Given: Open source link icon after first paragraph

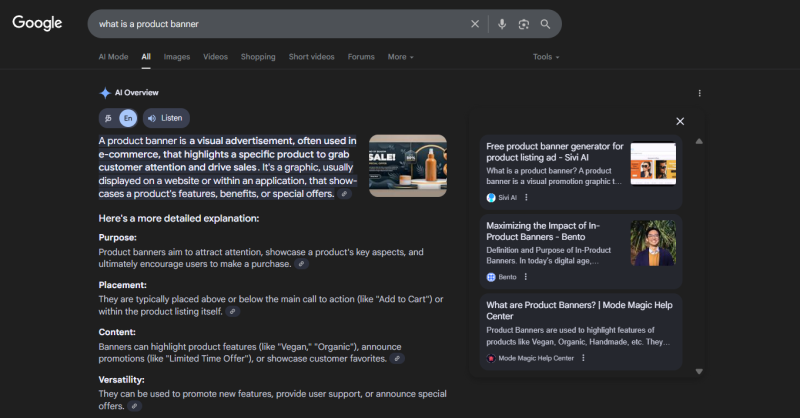Looking at the screenshot, I should (x=344, y=194).
